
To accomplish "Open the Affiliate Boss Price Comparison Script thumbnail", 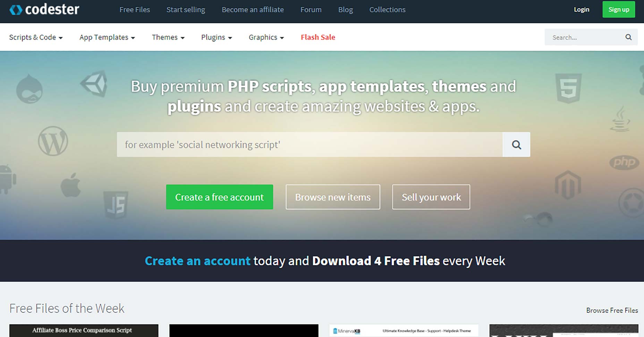I will tap(84, 330).
